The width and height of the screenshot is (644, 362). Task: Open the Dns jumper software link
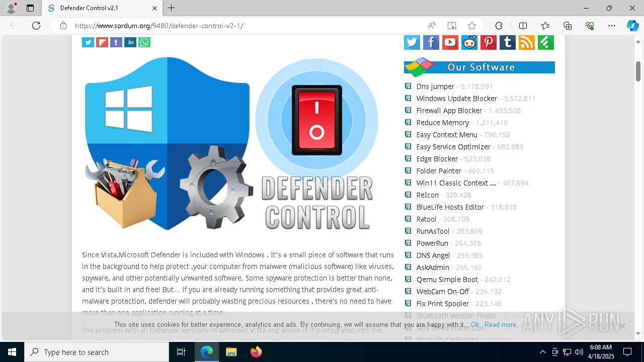[x=435, y=86]
